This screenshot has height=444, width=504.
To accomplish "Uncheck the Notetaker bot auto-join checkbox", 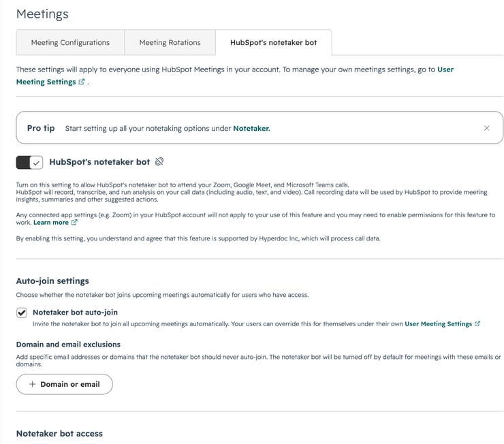I will (22, 313).
